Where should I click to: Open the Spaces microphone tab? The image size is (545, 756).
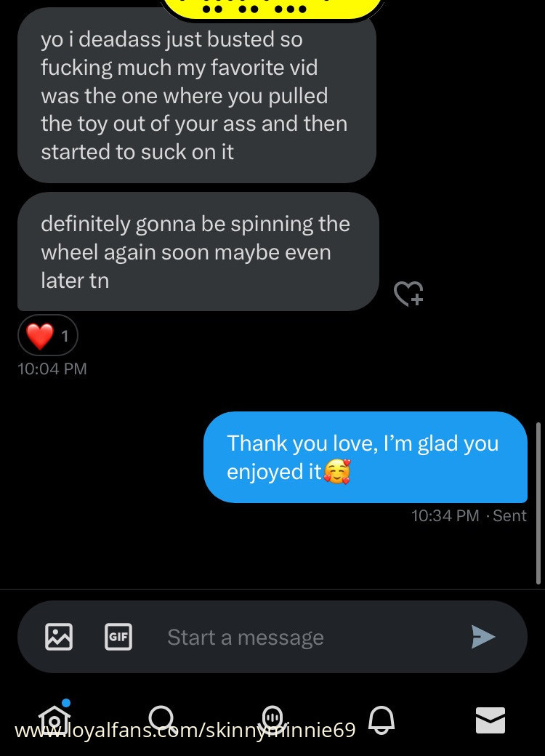[x=272, y=718]
